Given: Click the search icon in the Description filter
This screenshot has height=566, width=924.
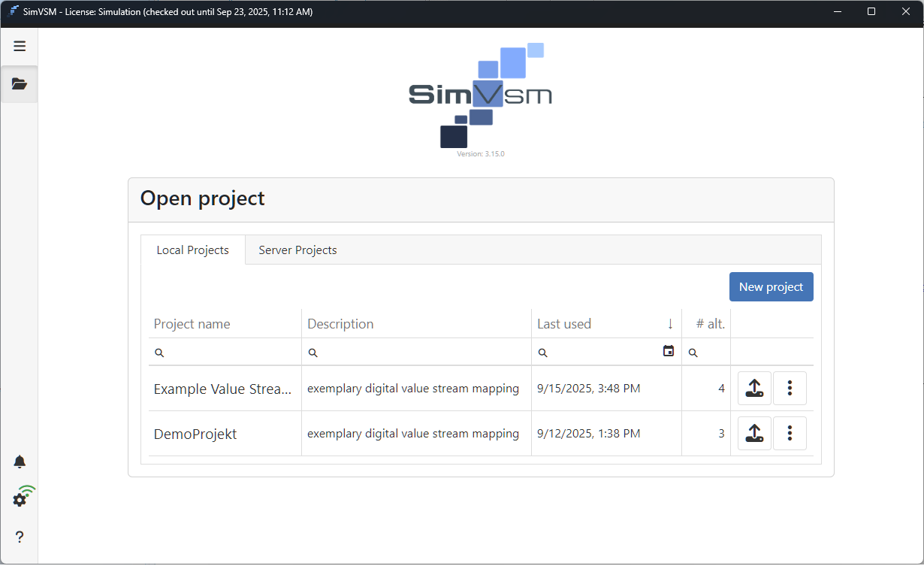Looking at the screenshot, I should [x=313, y=352].
